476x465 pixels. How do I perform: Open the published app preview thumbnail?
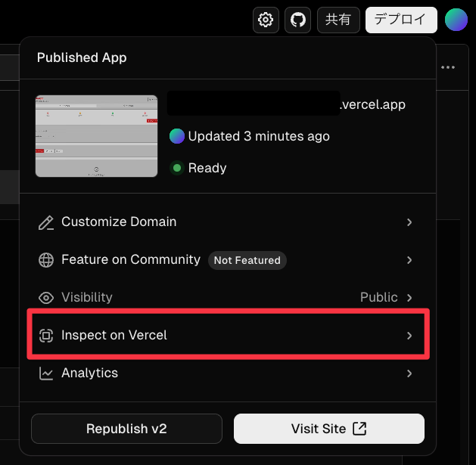[97, 136]
